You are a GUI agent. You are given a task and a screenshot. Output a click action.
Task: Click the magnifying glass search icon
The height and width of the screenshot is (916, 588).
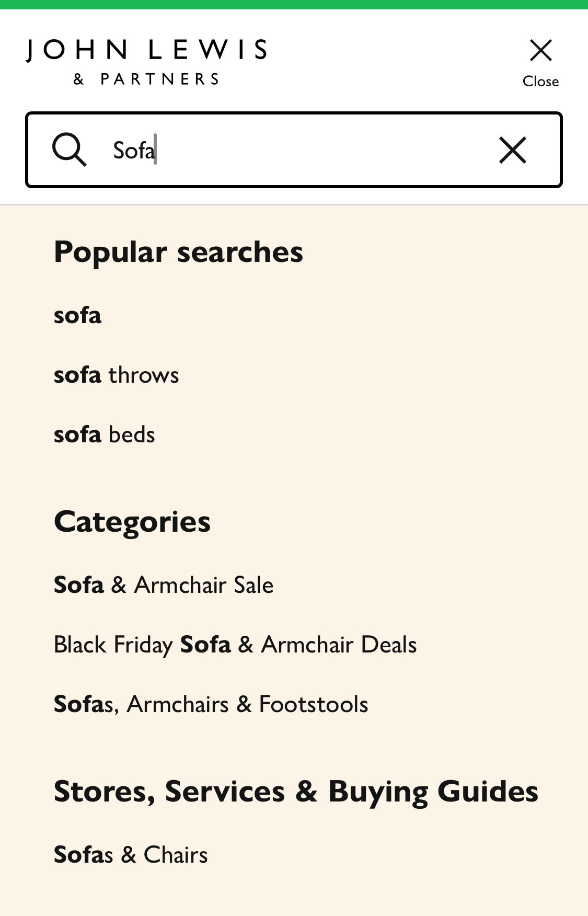tap(71, 150)
